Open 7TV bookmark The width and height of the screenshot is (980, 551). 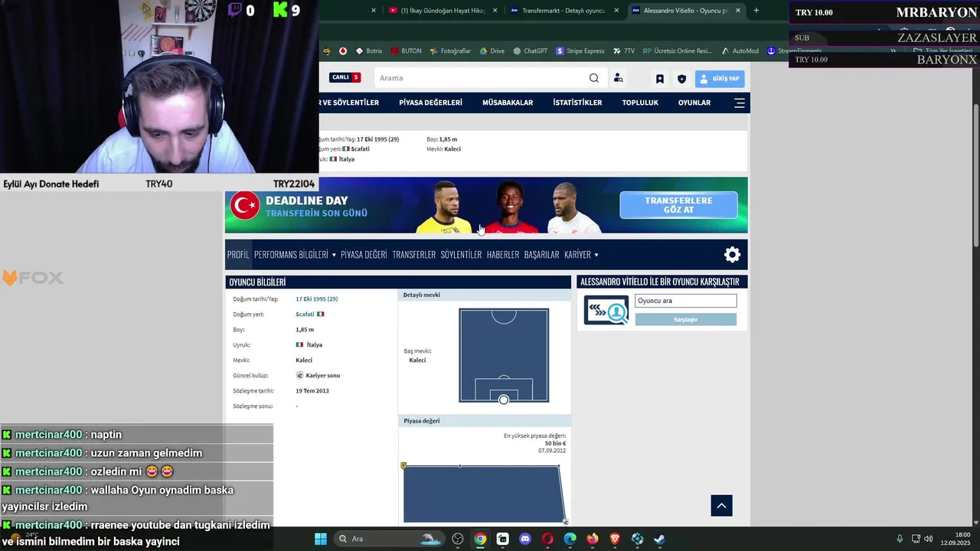(x=624, y=51)
